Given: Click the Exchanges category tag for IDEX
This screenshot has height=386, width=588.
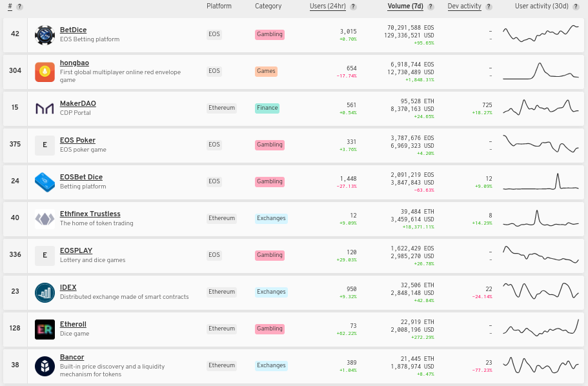Looking at the screenshot, I should [x=272, y=292].
